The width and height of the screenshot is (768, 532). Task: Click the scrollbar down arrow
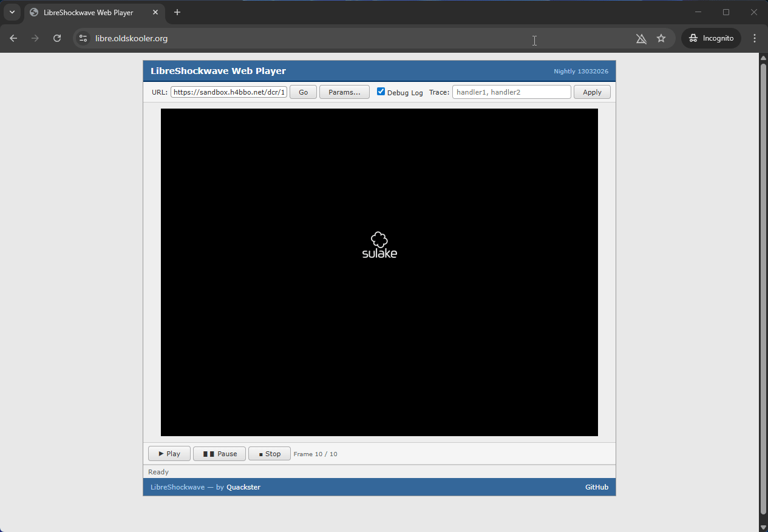[763, 527]
